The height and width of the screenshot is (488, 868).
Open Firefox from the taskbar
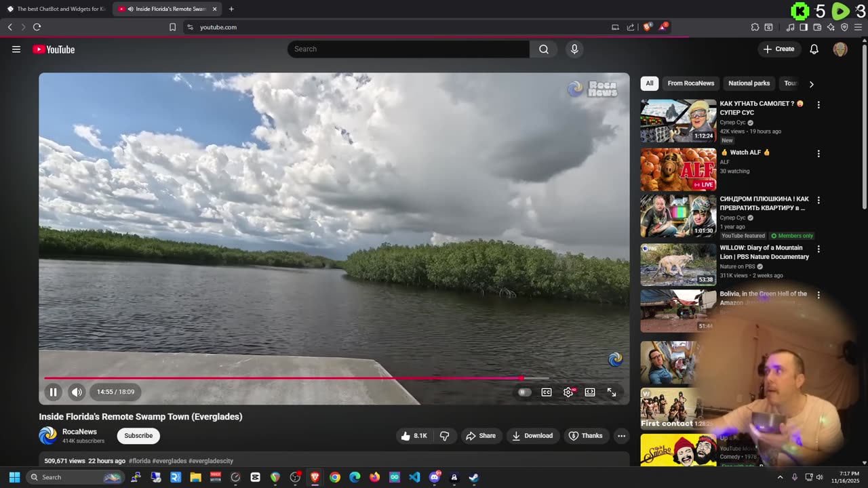(375, 477)
